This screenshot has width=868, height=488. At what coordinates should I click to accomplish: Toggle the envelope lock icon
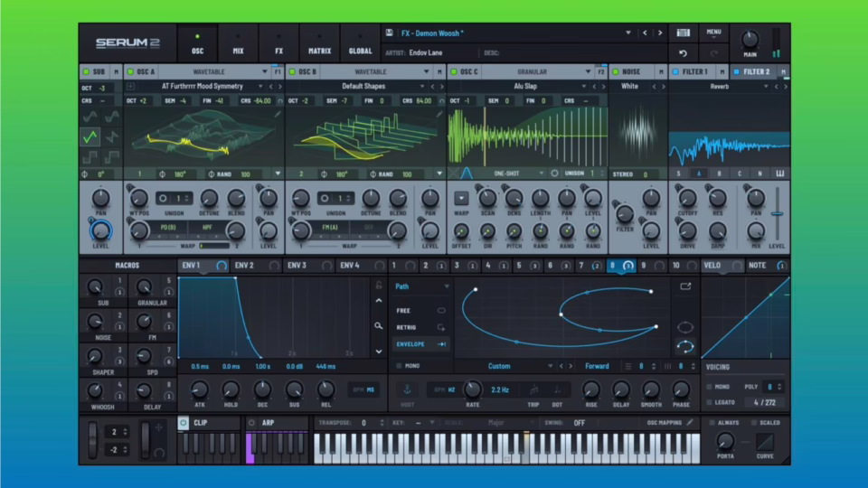(x=379, y=286)
